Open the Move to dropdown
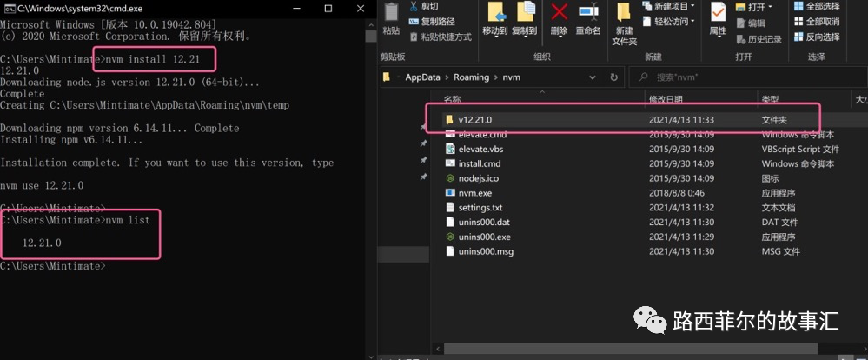This screenshot has height=360, width=868. click(x=495, y=19)
